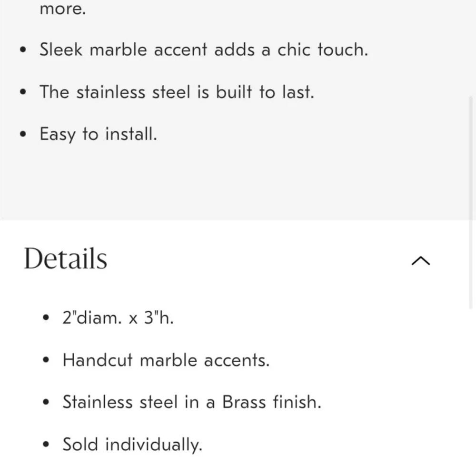
Task: Click the 2"diam. x 3"h. dimensions line
Action: [x=118, y=317]
